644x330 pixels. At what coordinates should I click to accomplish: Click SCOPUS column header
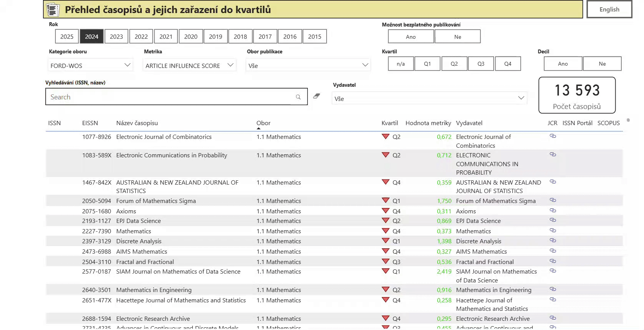pyautogui.click(x=609, y=123)
